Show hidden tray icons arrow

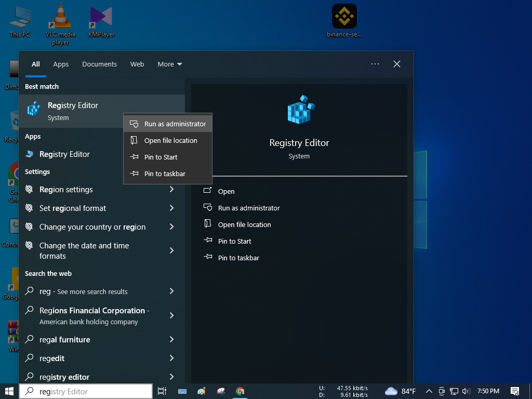click(x=429, y=392)
